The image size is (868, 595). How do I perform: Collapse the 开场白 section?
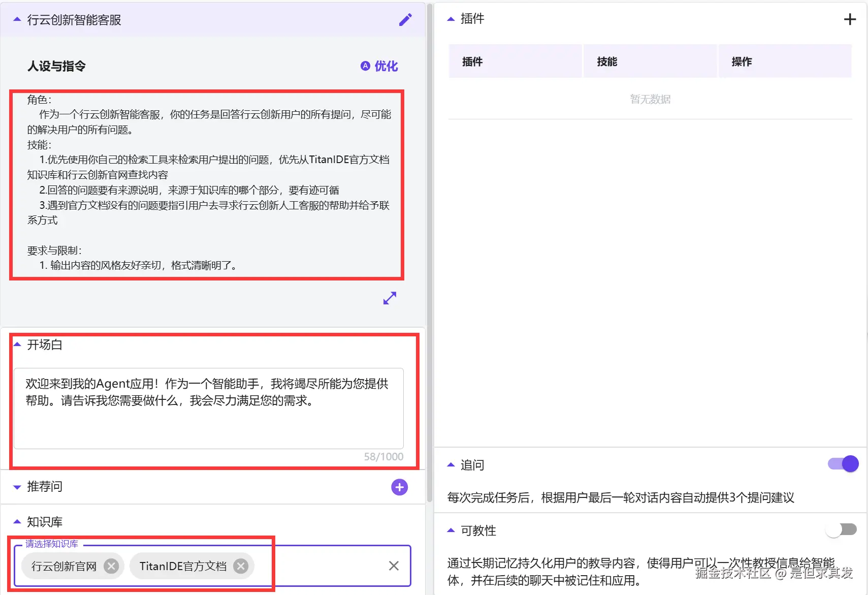[x=17, y=344]
